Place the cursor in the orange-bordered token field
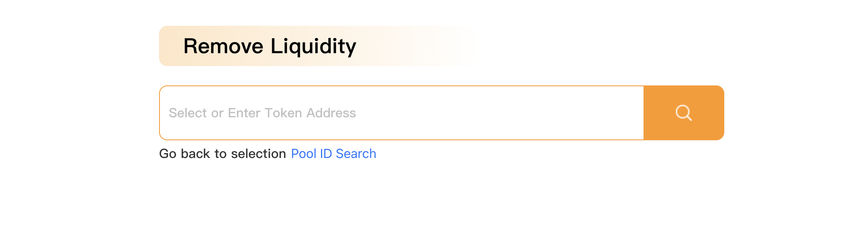The height and width of the screenshot is (241, 868). [x=402, y=113]
